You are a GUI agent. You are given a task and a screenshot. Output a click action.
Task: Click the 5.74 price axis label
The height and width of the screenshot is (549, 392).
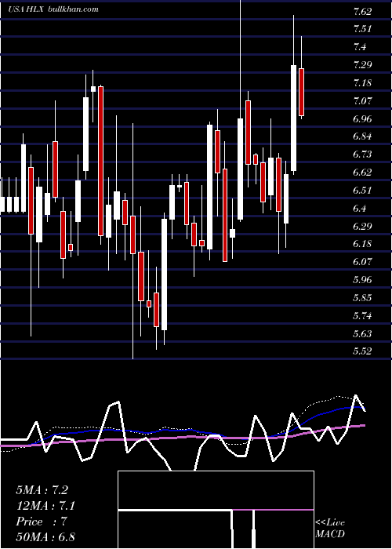pyautogui.click(x=362, y=316)
